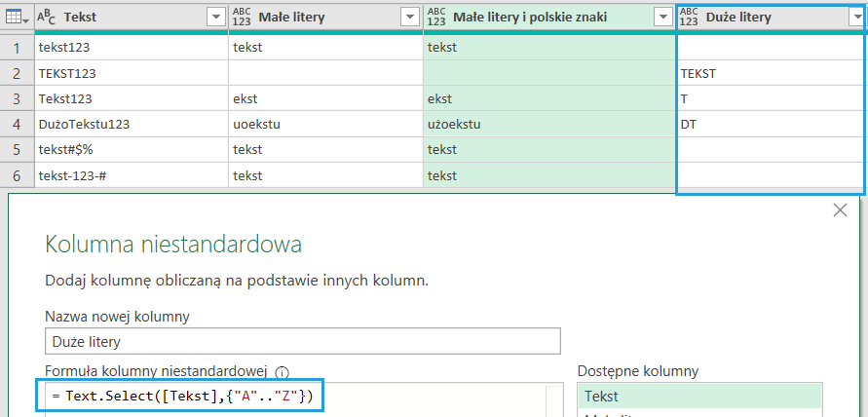Click the Nazwa nowej kolumny input field
Viewport: 868px width, 417px height.
point(303,340)
